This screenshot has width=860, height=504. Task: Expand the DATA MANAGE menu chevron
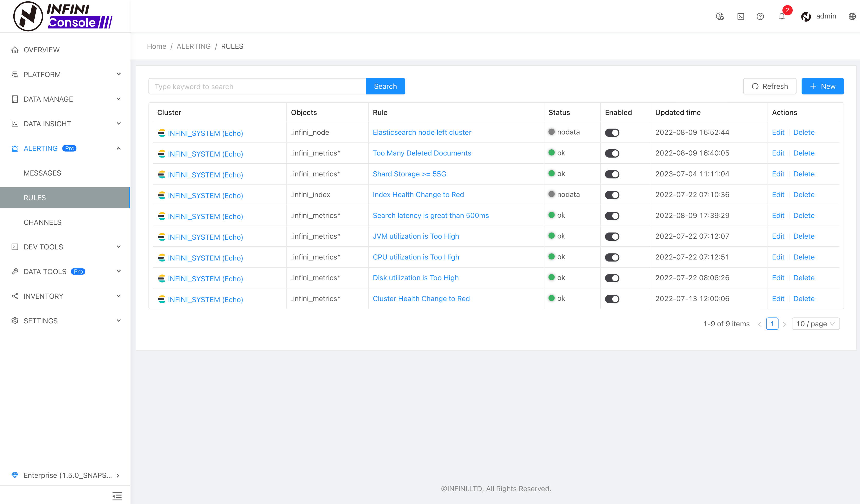[118, 99]
